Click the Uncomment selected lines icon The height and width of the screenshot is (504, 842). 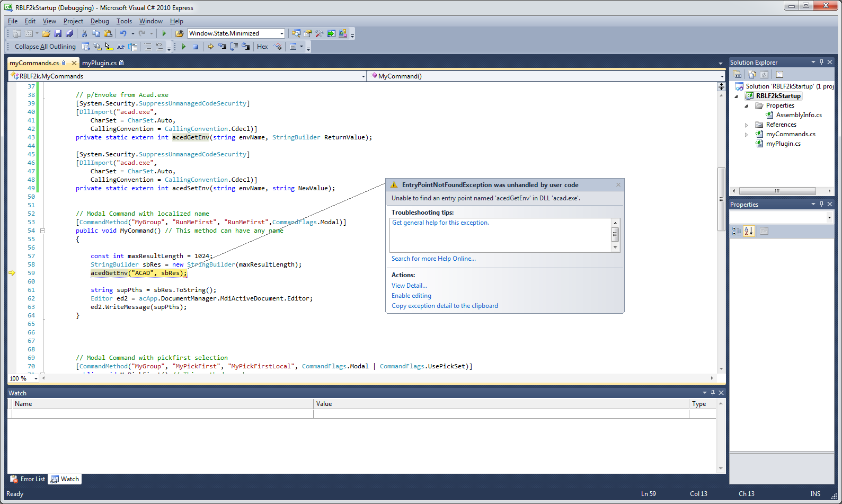pos(159,47)
